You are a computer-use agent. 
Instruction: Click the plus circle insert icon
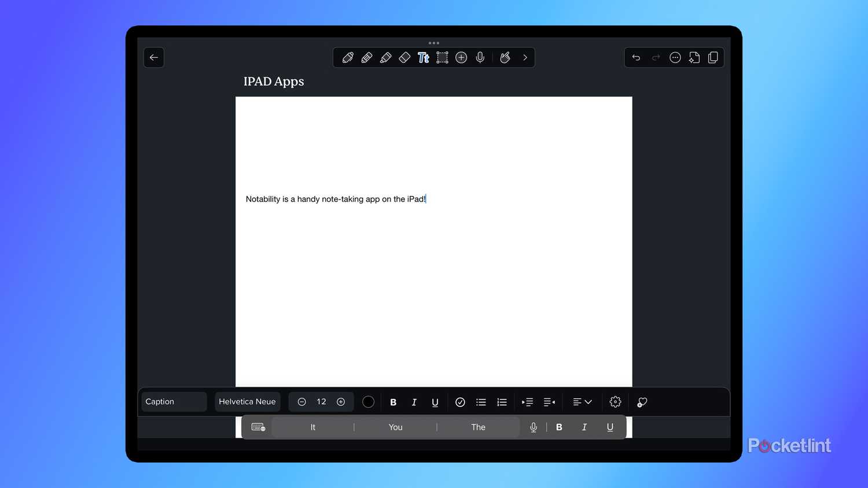coord(461,58)
